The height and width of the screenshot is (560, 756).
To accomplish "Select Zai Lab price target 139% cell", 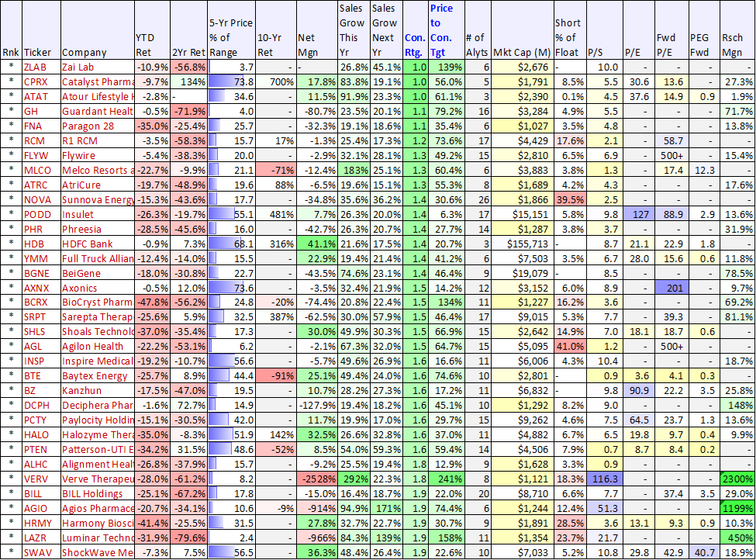I will point(446,67).
